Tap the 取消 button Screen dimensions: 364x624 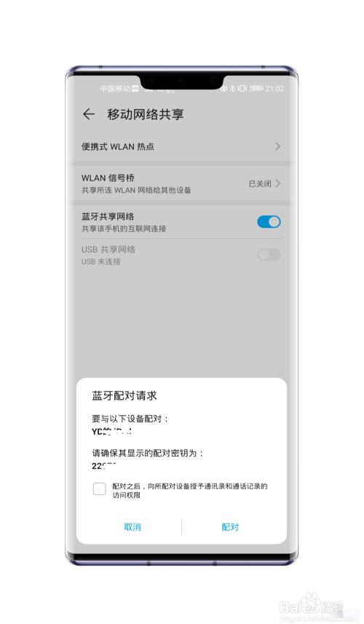click(x=132, y=527)
